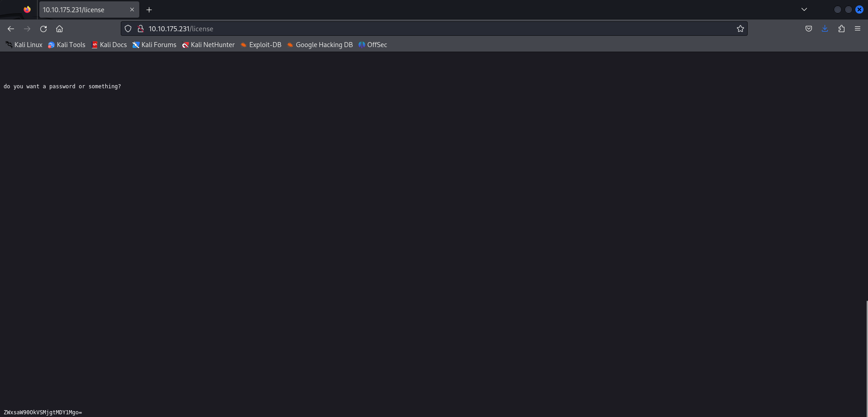Click the Firefox logo icon in titlebar

pos(27,10)
